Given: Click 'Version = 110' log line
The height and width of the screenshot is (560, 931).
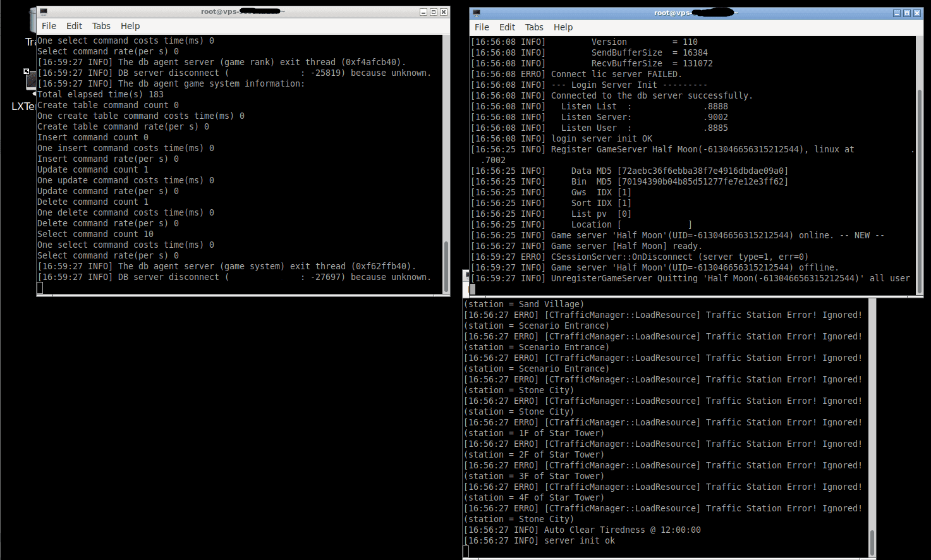Looking at the screenshot, I should (584, 42).
